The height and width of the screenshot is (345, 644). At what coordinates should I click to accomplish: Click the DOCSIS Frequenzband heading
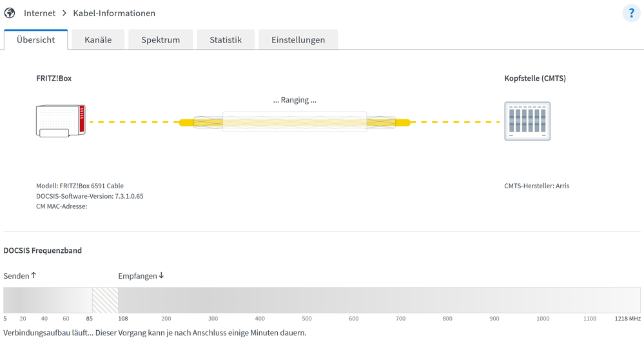coord(43,250)
